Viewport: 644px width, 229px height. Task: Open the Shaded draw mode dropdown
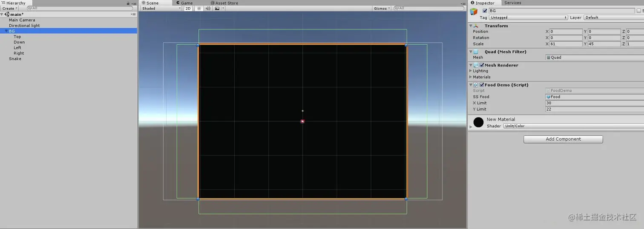pos(161,9)
